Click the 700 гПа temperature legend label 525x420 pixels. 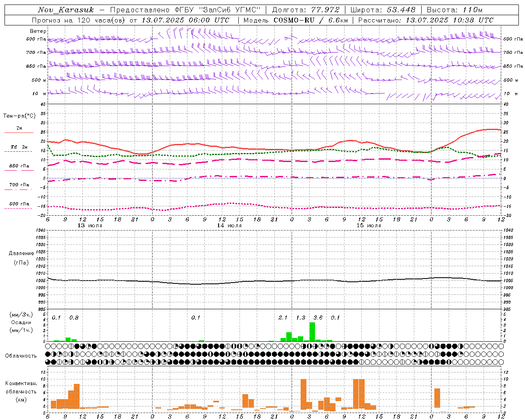pos(19,185)
